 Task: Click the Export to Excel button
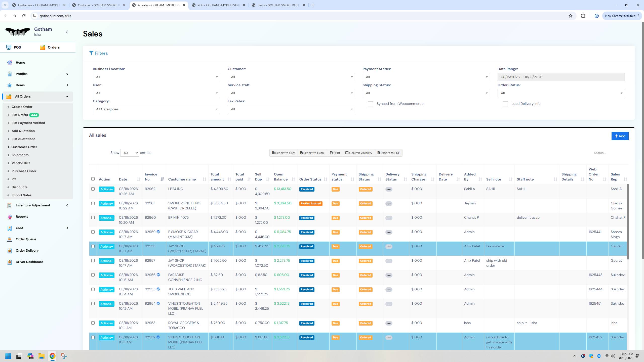tap(312, 153)
